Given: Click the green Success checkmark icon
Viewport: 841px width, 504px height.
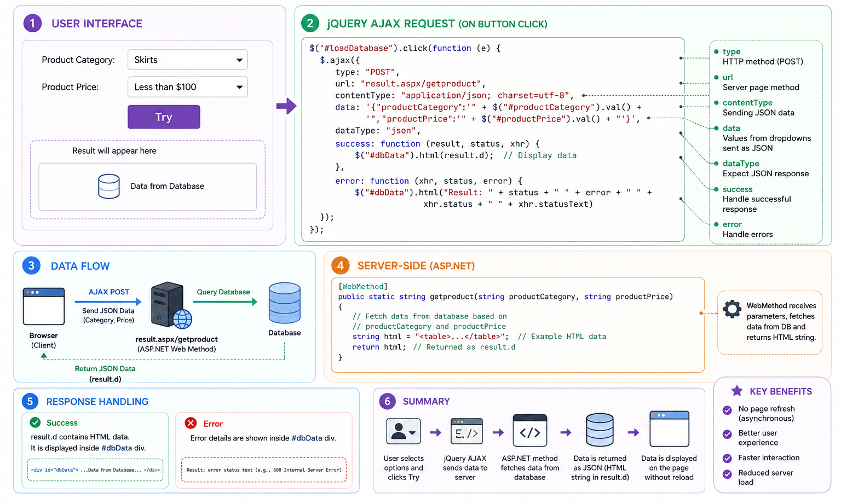Looking at the screenshot, I should [35, 422].
